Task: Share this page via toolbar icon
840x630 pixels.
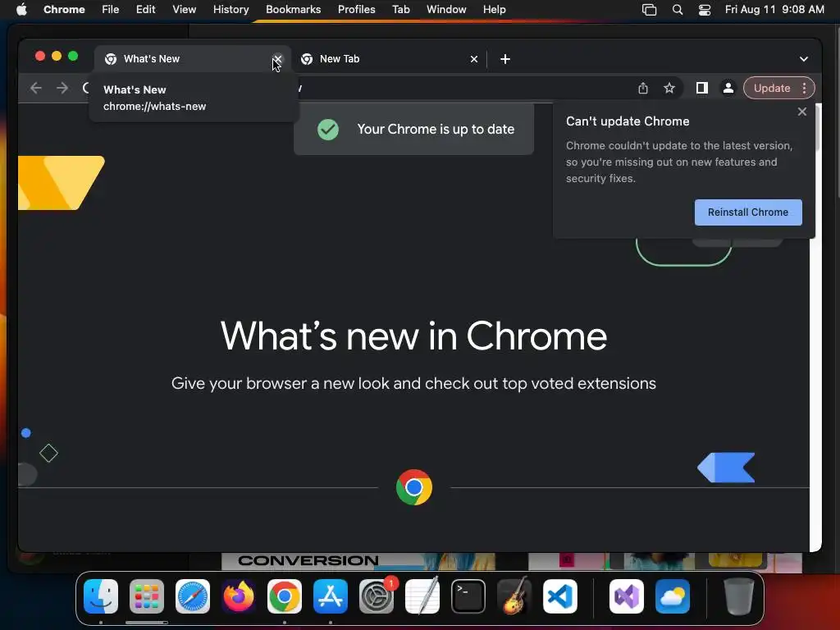Action: coord(643,89)
